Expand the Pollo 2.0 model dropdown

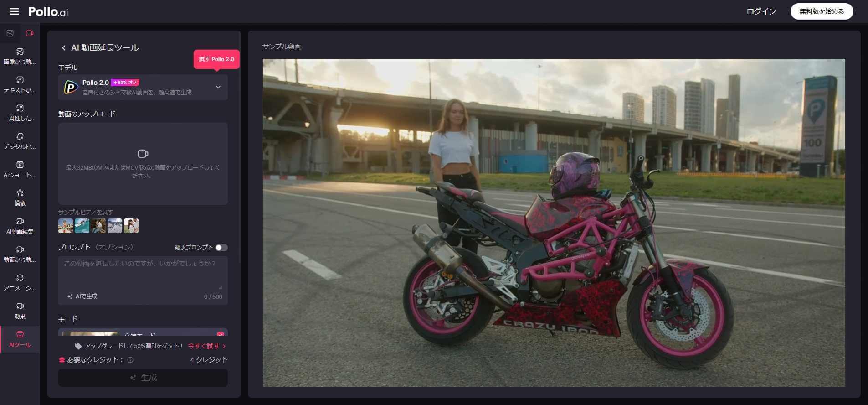point(218,87)
